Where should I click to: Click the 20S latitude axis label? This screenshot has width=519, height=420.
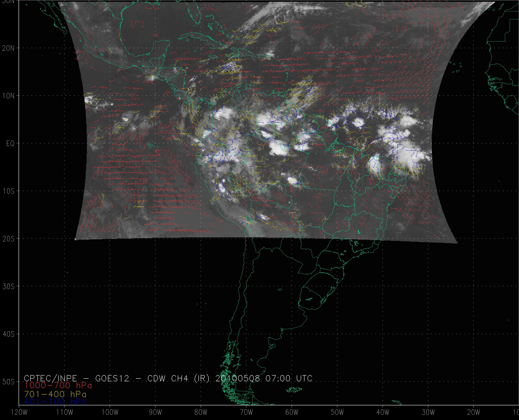pos(9,239)
